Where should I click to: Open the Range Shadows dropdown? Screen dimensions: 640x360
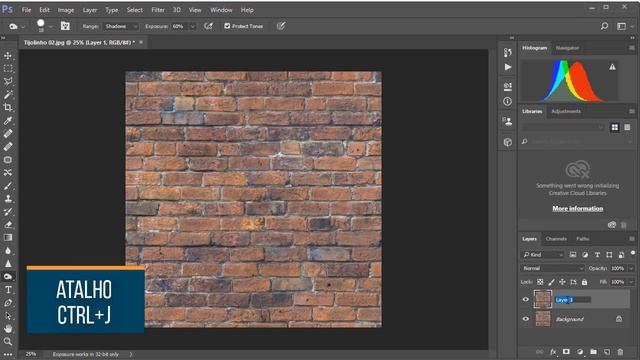(120, 26)
